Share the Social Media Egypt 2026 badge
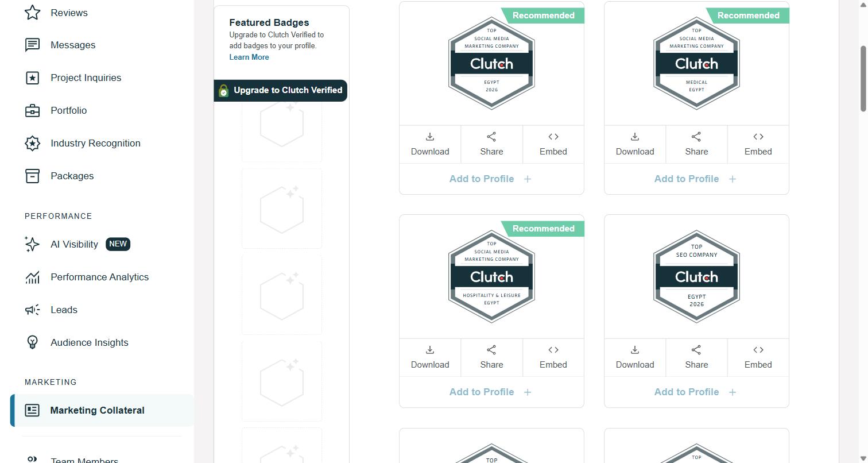Image resolution: width=868 pixels, height=463 pixels. (491, 144)
